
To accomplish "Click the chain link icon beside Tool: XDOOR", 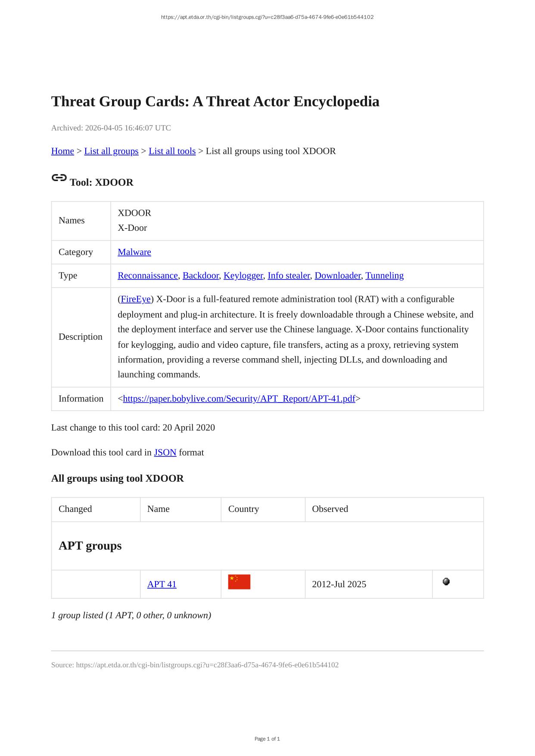I will pos(59,178).
